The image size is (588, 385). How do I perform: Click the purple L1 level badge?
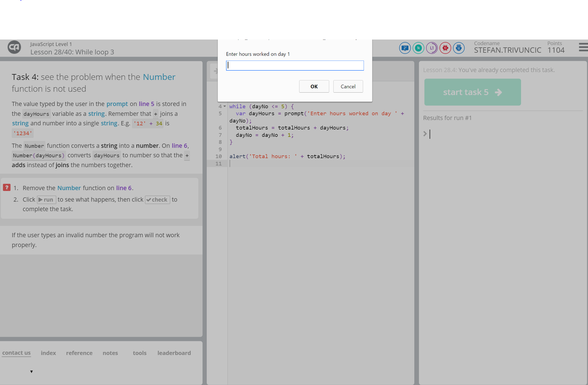432,48
